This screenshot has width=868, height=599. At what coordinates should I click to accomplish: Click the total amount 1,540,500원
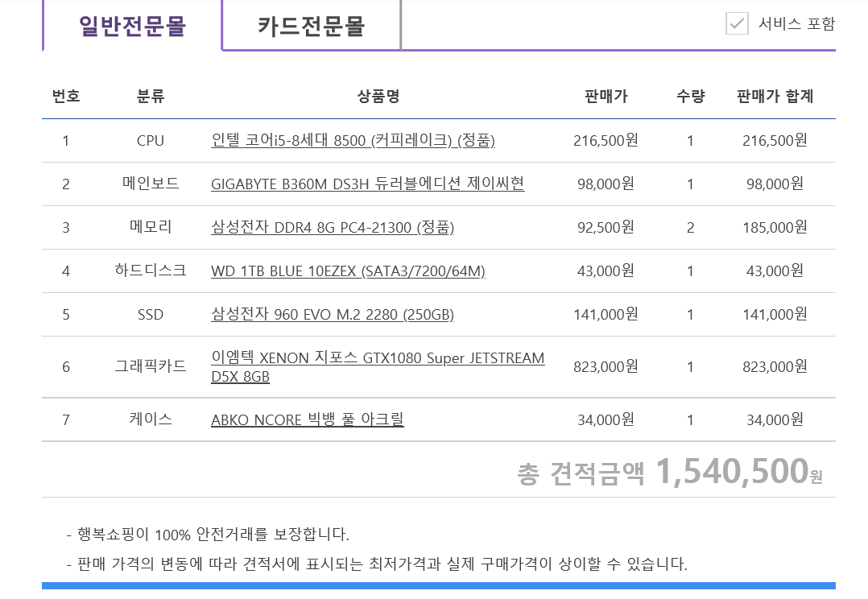[739, 471]
